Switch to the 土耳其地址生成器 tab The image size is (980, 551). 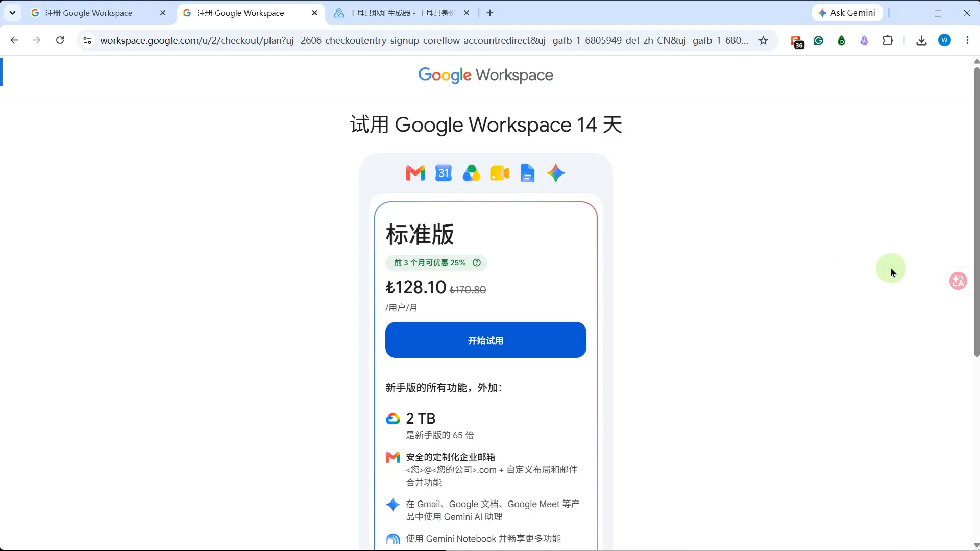click(x=402, y=13)
